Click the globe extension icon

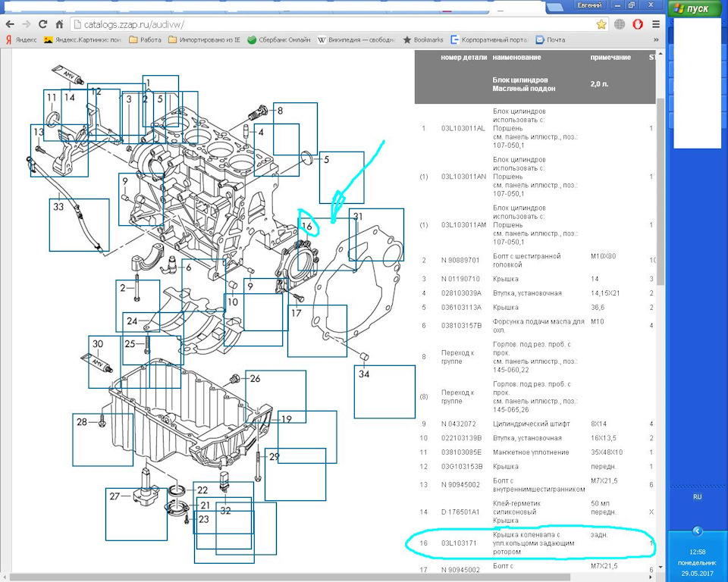point(620,24)
